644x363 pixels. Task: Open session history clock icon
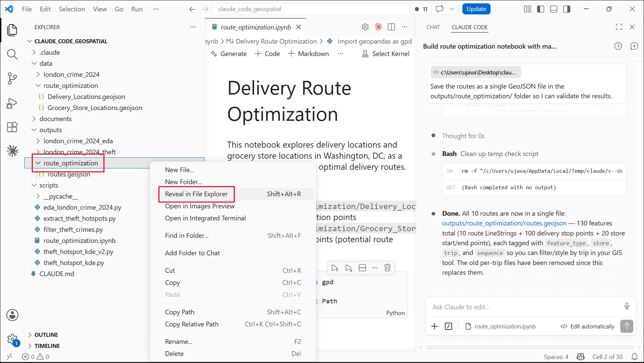pos(618,46)
